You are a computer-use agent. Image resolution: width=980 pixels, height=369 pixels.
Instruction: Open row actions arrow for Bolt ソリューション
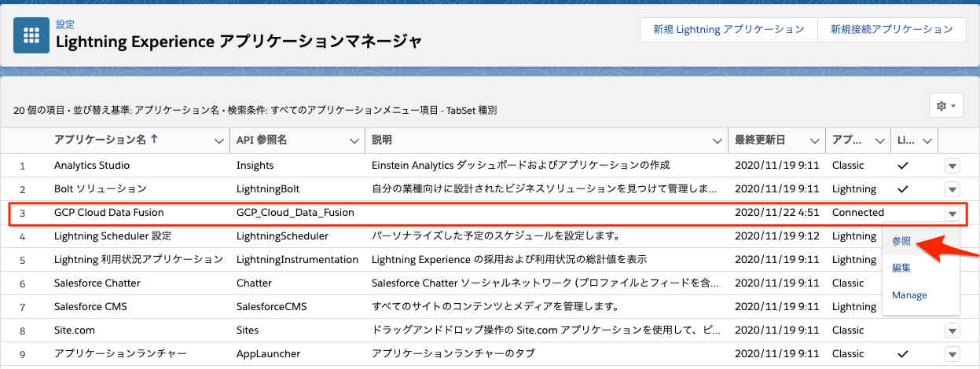point(952,189)
